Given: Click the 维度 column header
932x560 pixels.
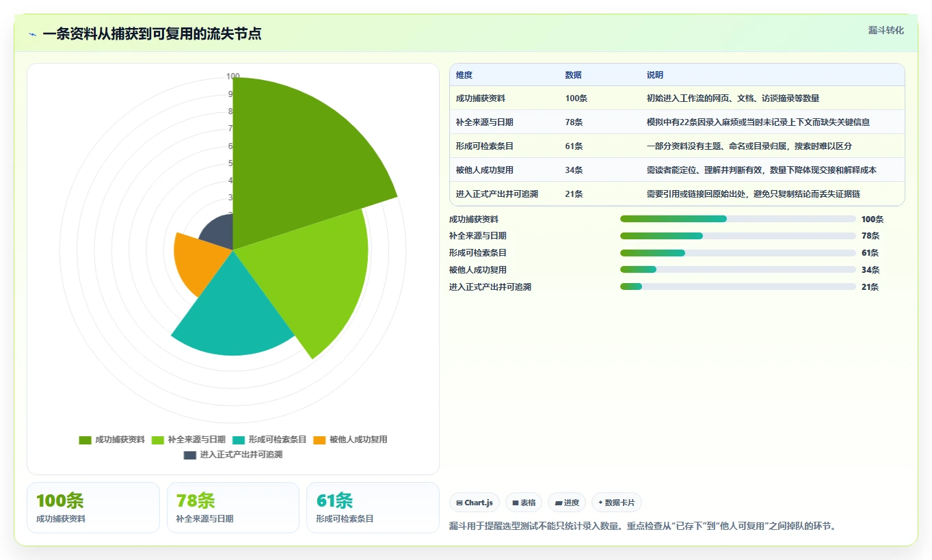Looking at the screenshot, I should (x=464, y=75).
